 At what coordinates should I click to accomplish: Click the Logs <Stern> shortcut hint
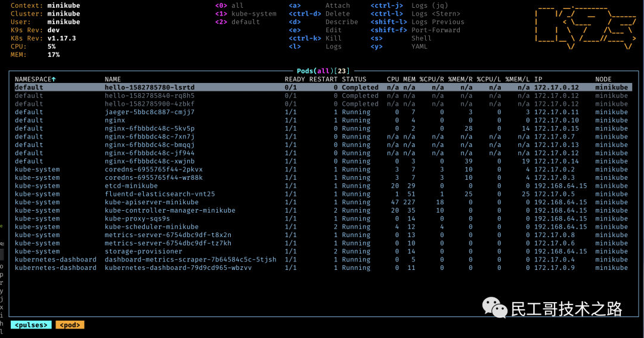[x=415, y=14]
